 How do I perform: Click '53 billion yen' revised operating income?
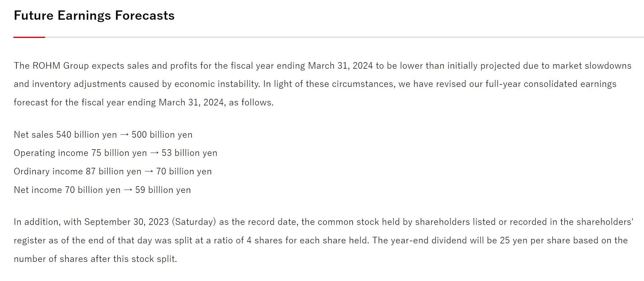point(189,153)
